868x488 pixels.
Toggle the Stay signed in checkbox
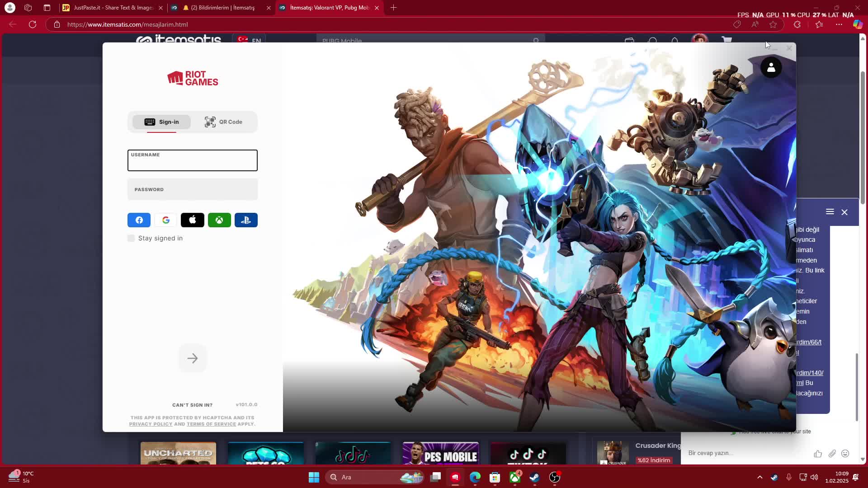click(x=131, y=238)
